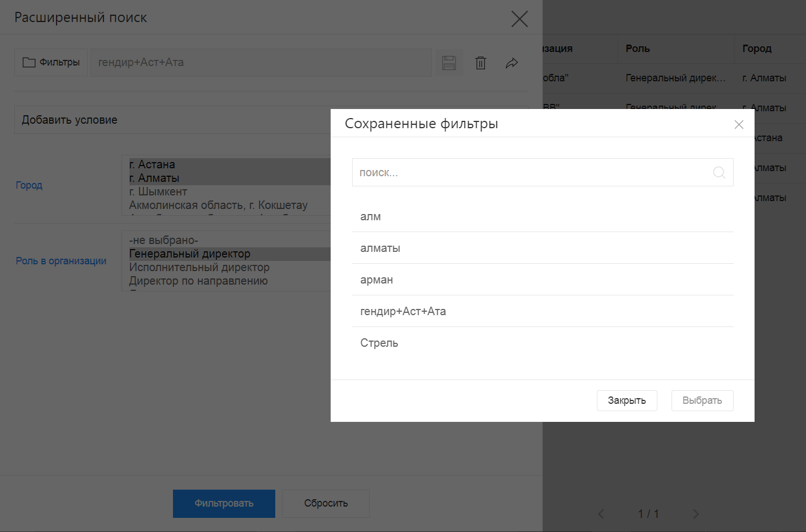Select the saved filter Стрель
The image size is (806, 532).
[543, 343]
